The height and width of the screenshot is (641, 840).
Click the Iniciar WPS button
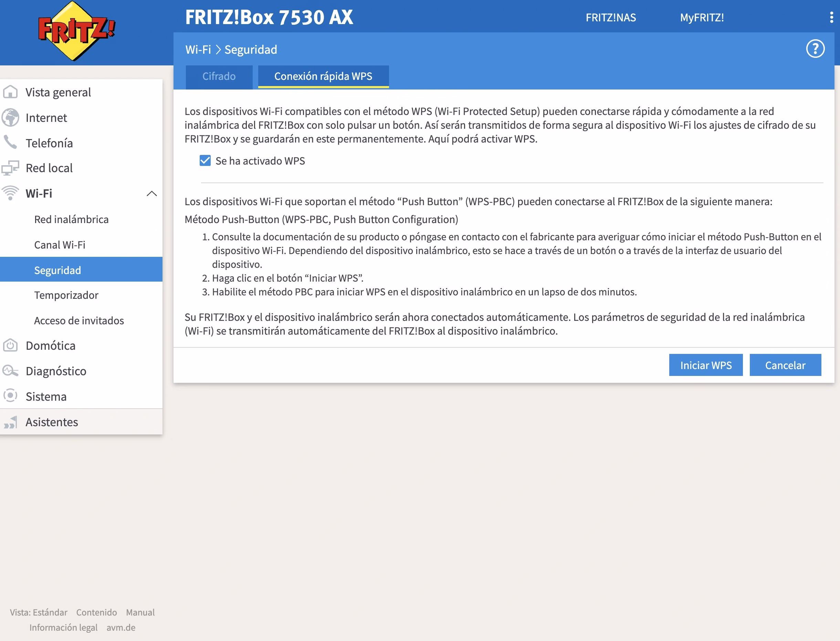click(706, 365)
